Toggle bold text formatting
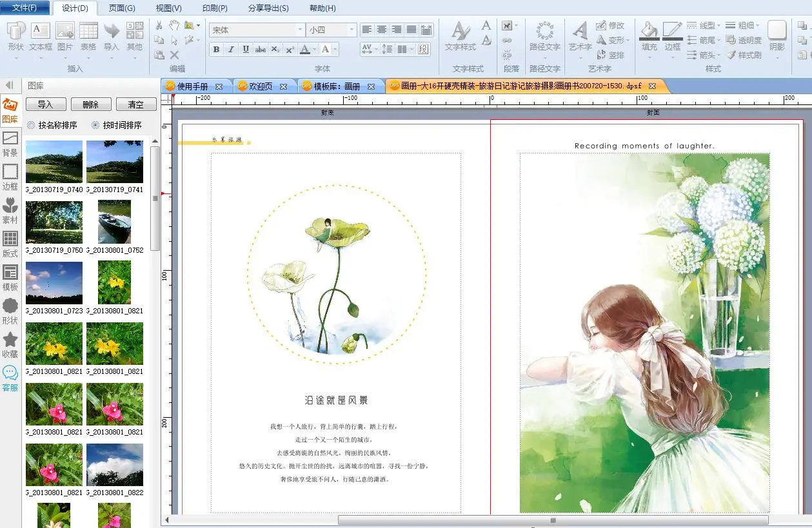Image resolution: width=812 pixels, height=528 pixels. (x=216, y=50)
